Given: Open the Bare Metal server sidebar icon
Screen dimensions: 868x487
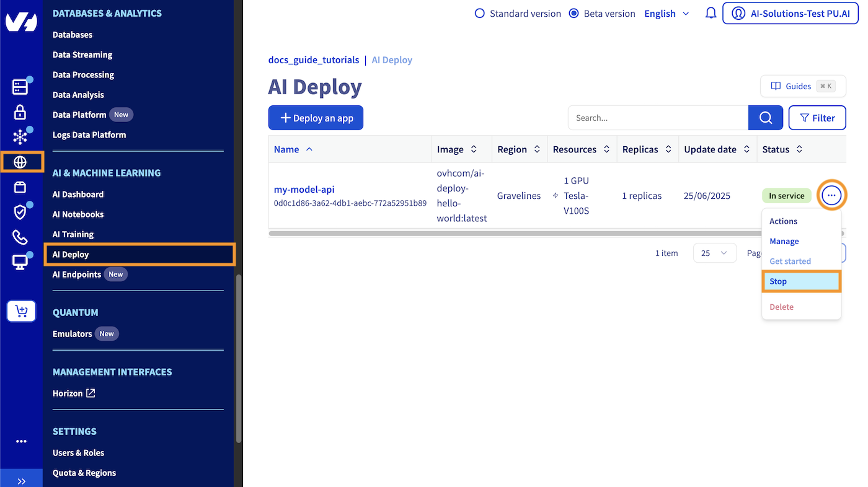Looking at the screenshot, I should pos(20,87).
